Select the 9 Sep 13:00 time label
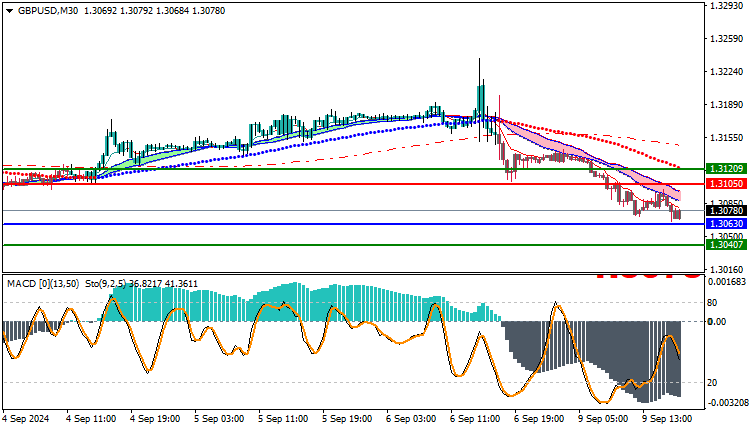This screenshot has width=750, height=430. [667, 419]
